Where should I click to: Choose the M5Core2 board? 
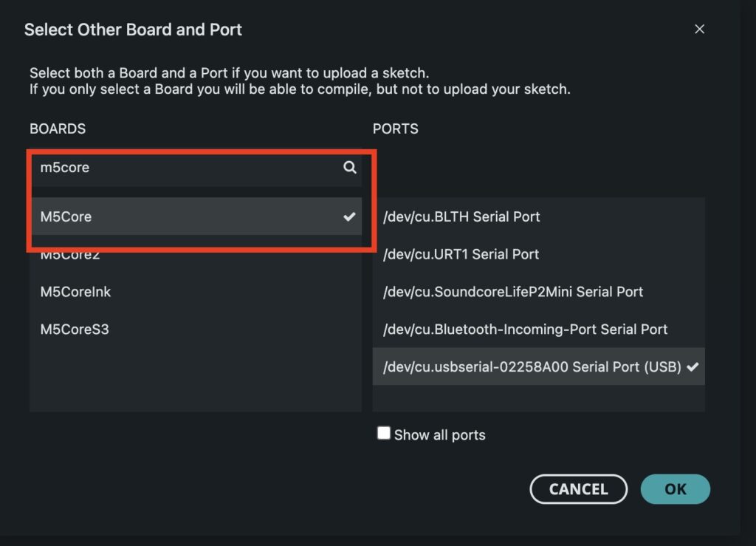click(196, 254)
